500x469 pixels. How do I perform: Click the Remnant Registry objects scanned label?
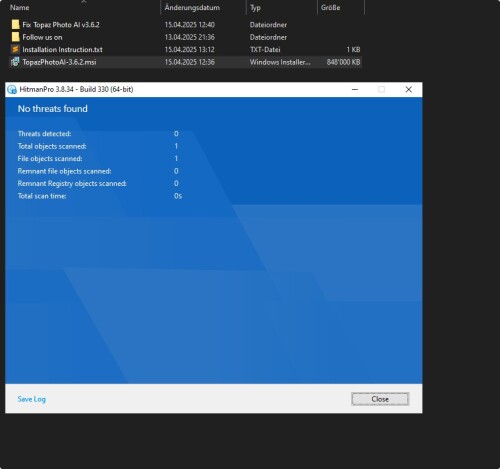[72, 183]
